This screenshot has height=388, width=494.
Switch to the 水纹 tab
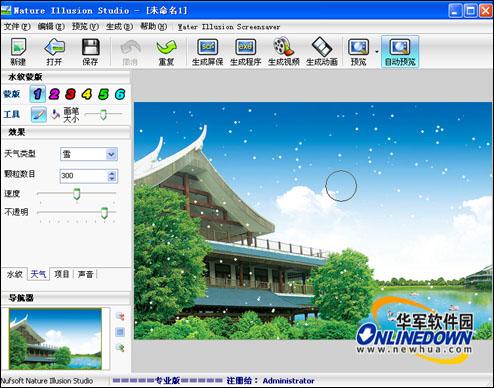click(x=15, y=274)
